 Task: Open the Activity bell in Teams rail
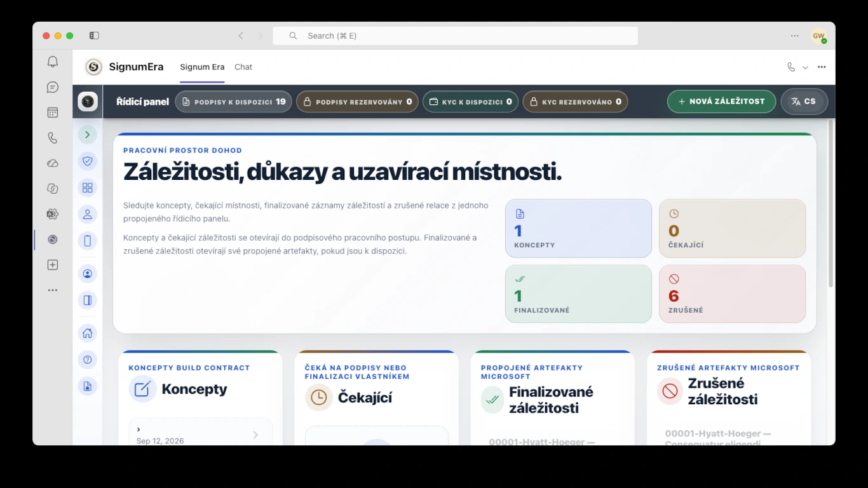(x=53, y=62)
